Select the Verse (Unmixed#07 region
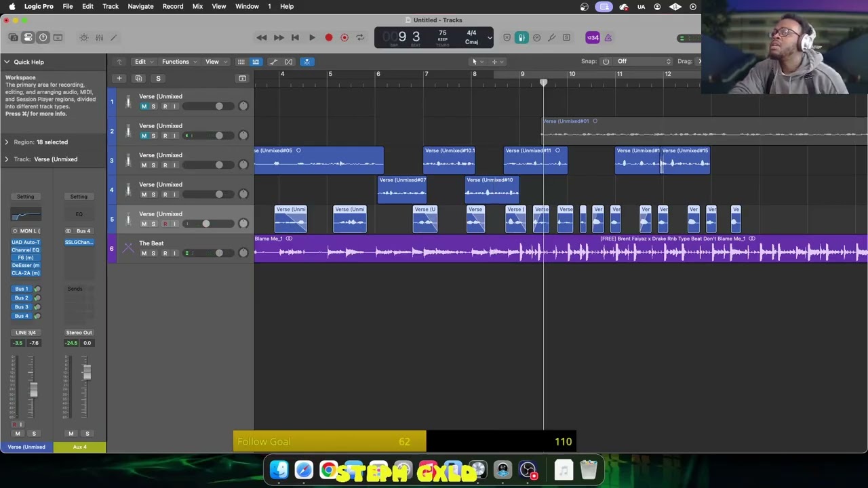 click(x=401, y=189)
